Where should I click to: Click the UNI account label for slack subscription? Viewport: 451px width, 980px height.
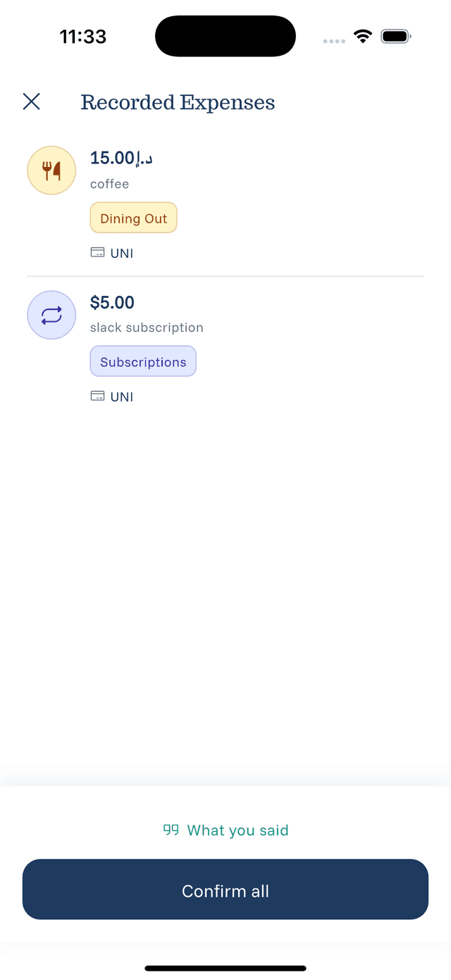(121, 396)
